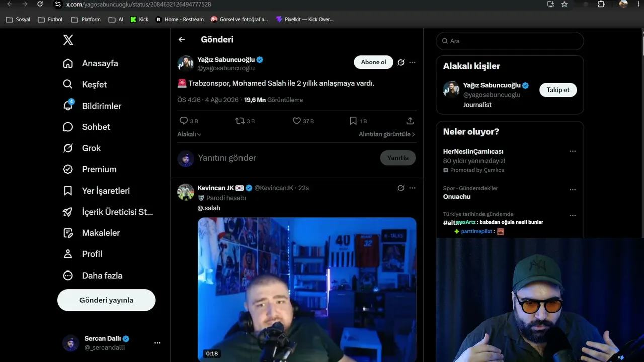
Task: Click the browser forward arrow
Action: click(x=25, y=4)
